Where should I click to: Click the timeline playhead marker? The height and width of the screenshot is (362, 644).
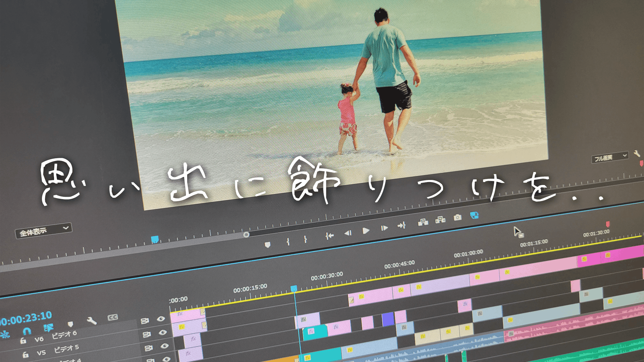293,289
